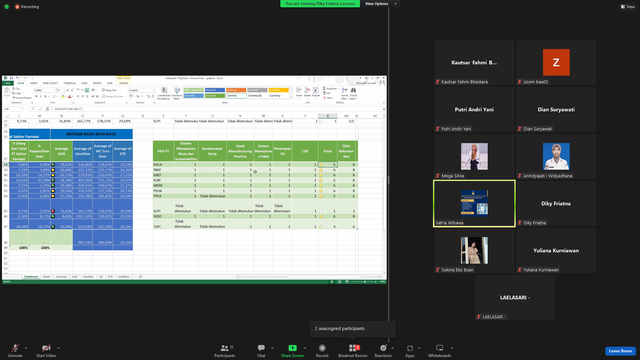Select Satria Wibawa's video thumbnail
This screenshot has height=360, width=640.
pyautogui.click(x=474, y=204)
